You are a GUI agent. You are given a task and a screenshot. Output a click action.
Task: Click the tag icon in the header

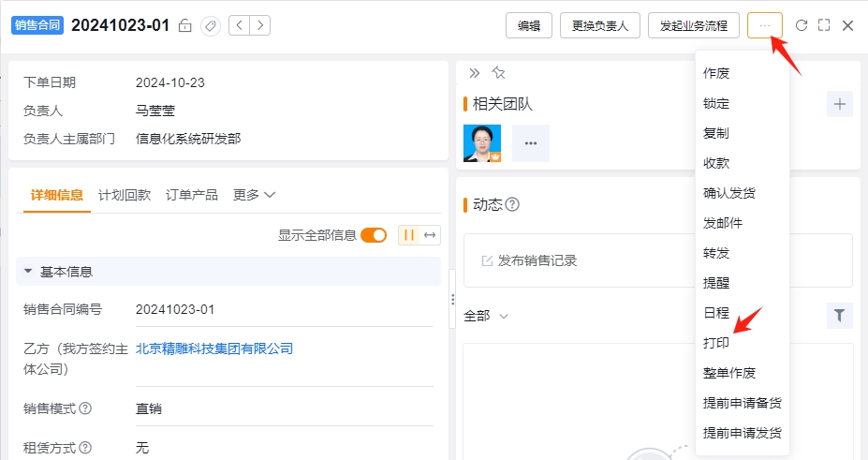pyautogui.click(x=211, y=25)
